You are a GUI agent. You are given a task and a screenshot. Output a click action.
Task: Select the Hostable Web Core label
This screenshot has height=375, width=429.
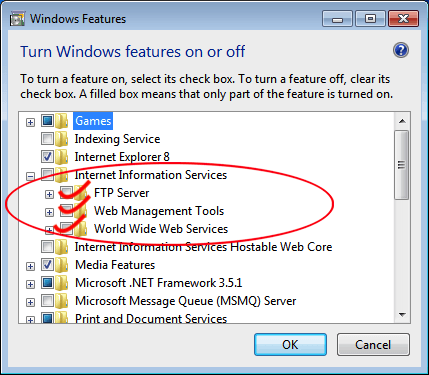pos(203,247)
